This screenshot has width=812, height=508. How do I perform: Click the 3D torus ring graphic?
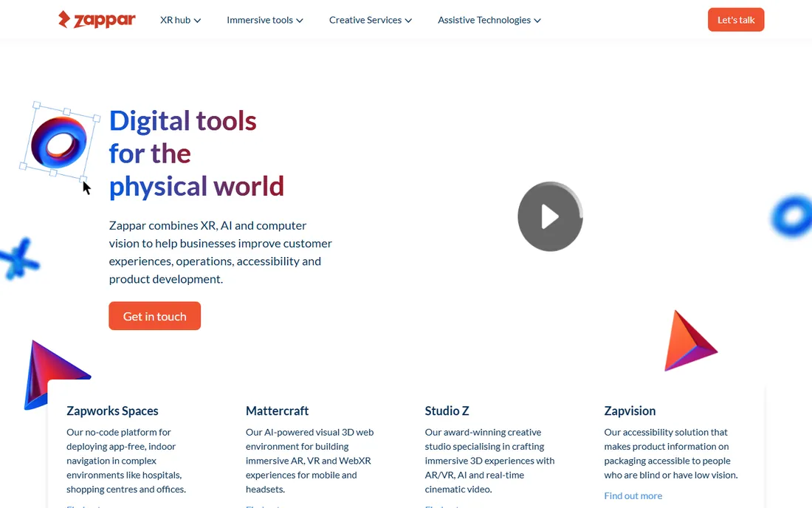pos(59,142)
